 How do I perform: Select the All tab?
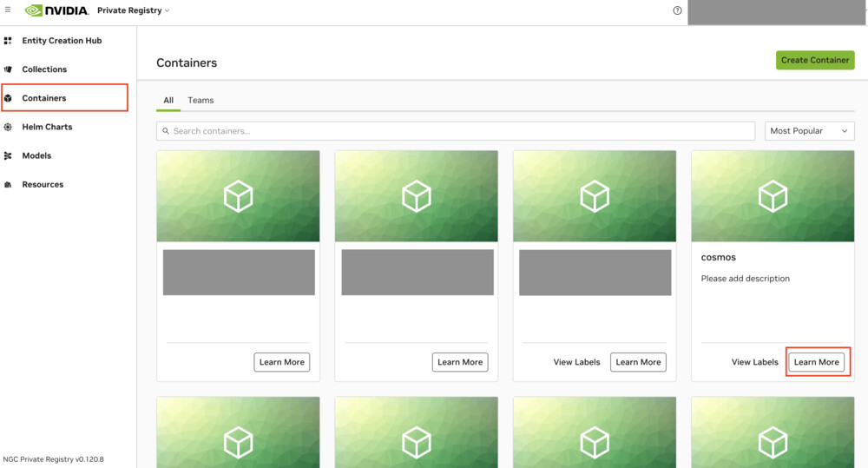click(168, 101)
